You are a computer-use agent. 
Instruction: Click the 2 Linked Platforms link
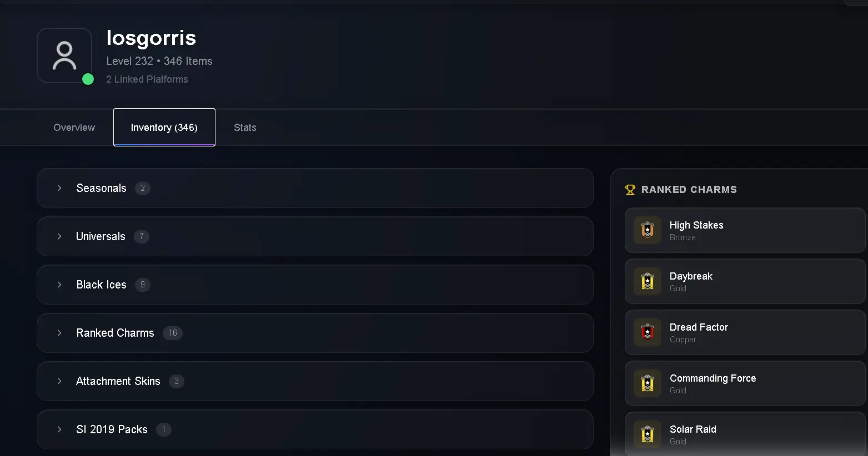[x=147, y=79]
